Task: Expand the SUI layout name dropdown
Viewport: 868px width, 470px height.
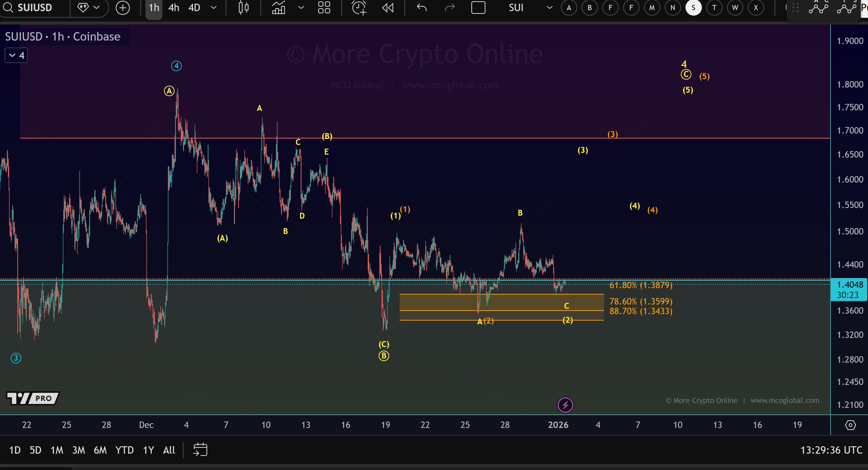Action: [549, 8]
